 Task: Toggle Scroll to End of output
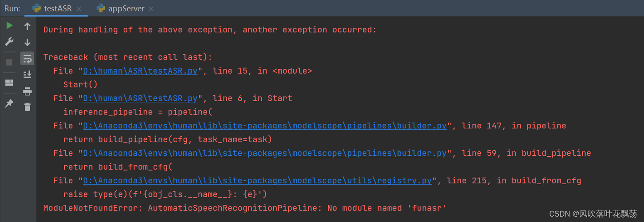[27, 75]
